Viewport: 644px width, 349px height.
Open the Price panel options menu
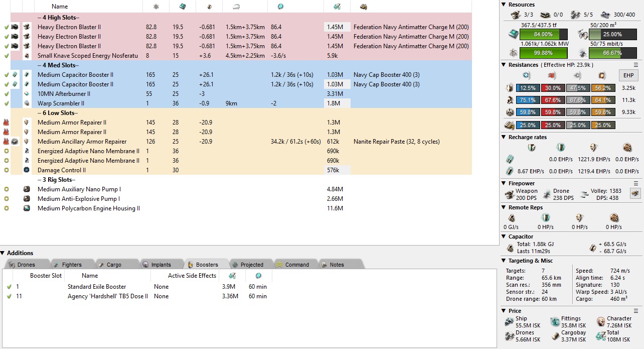click(x=636, y=311)
